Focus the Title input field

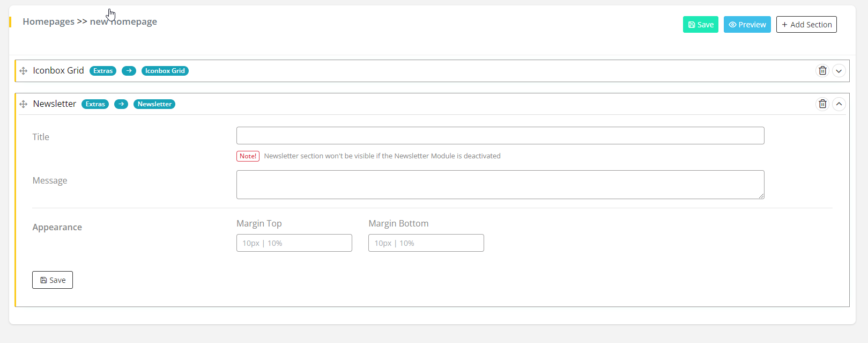[500, 136]
